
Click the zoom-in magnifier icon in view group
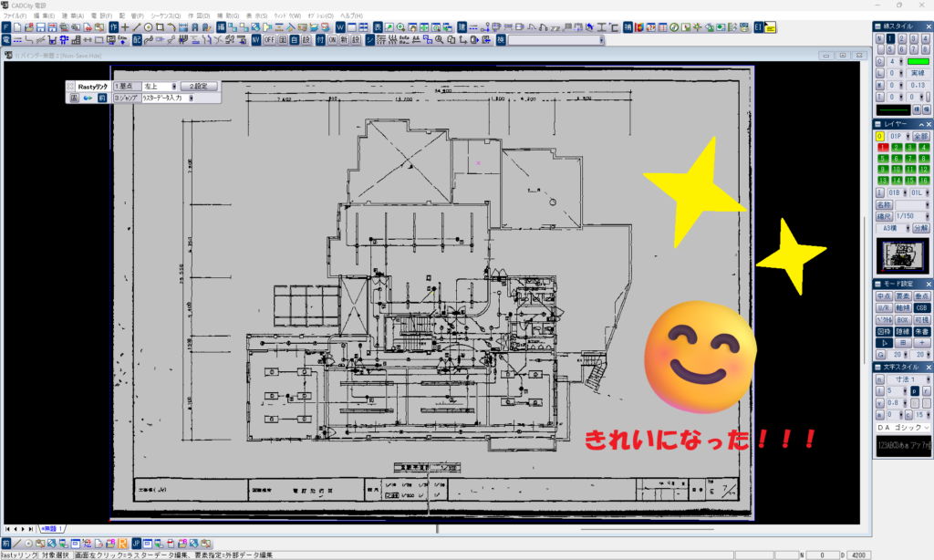click(x=401, y=27)
